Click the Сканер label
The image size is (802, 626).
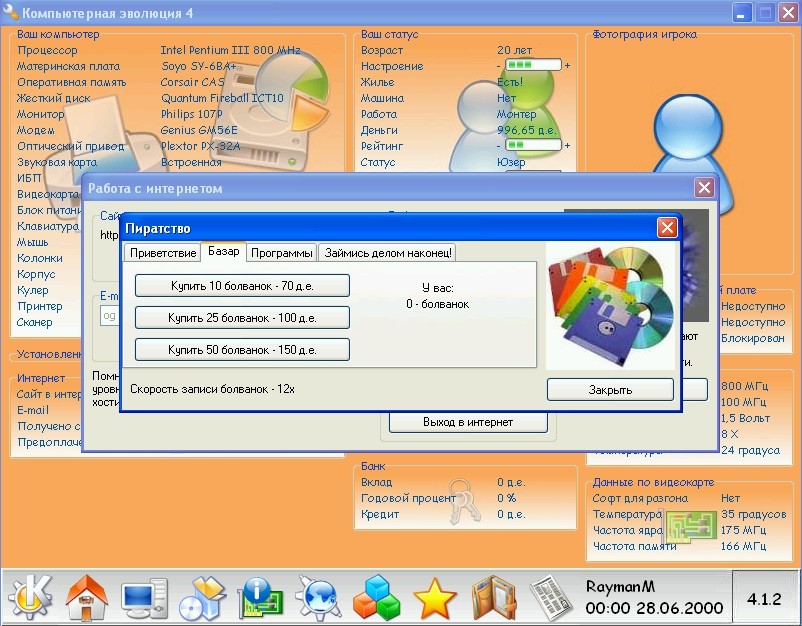pyautogui.click(x=35, y=322)
